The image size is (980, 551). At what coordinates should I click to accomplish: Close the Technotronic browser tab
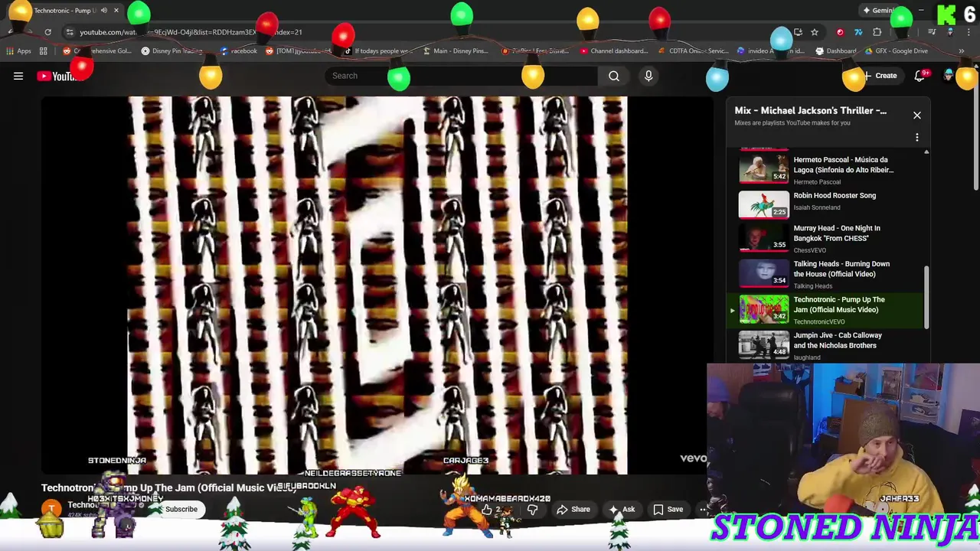pyautogui.click(x=116, y=11)
